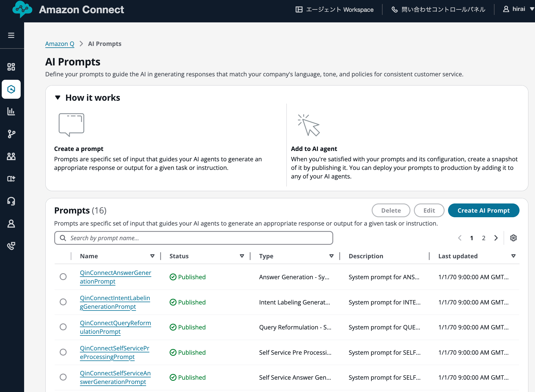Sort by the Type column arrow
Viewport: 535px width, 392px height.
[332, 256]
